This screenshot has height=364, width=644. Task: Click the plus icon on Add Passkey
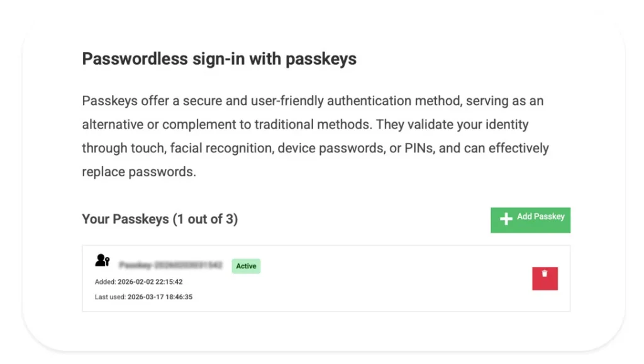504,219
